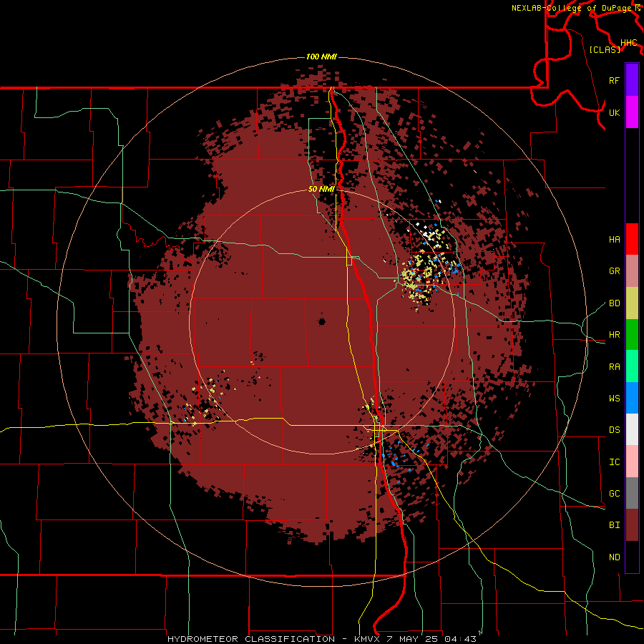644x644 pixels.
Task: Click the ND black legend swatch
Action: point(632,557)
